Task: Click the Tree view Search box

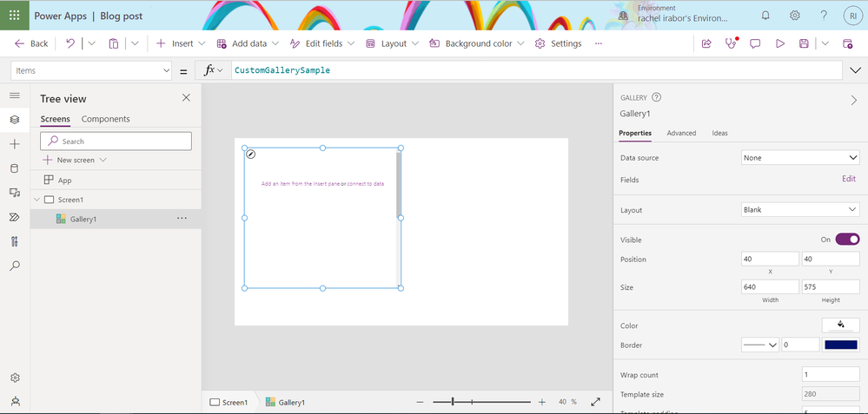Action: click(x=116, y=141)
